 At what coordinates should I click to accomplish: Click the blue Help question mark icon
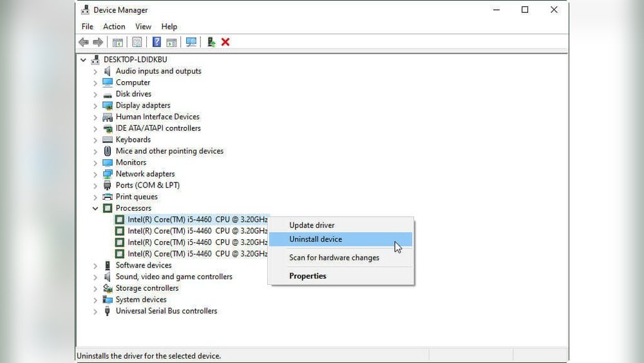click(x=156, y=43)
